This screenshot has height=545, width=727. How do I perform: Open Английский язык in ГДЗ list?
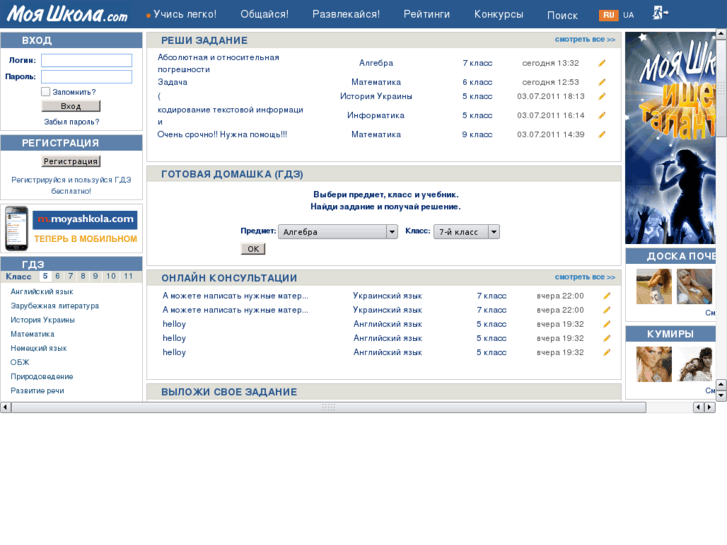coord(42,292)
